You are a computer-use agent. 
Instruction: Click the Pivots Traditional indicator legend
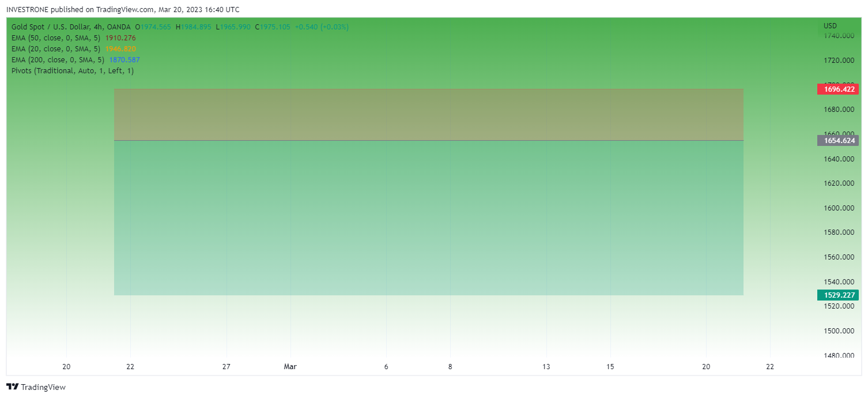click(73, 70)
